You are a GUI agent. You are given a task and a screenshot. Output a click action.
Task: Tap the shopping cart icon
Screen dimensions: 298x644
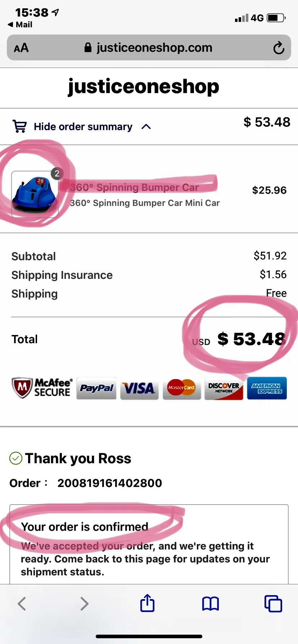pos(19,126)
